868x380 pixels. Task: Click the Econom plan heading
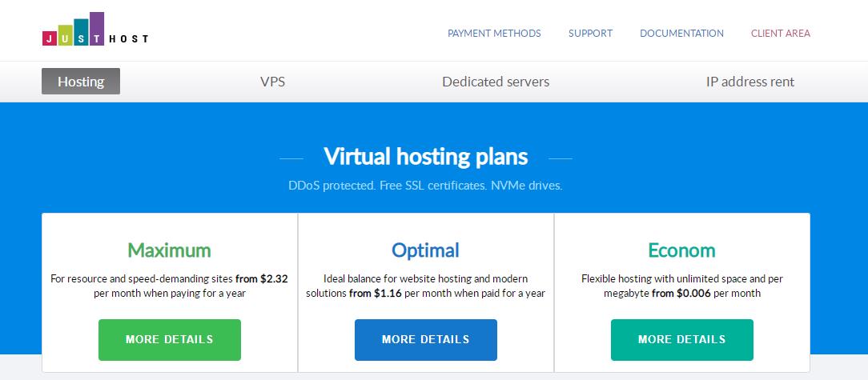click(x=682, y=250)
